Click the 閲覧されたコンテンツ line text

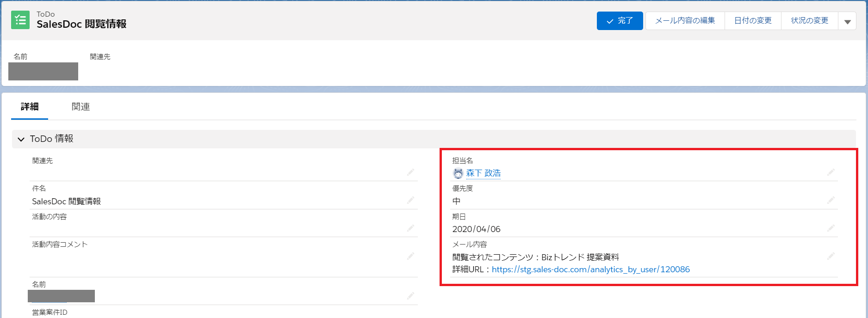coord(535,257)
